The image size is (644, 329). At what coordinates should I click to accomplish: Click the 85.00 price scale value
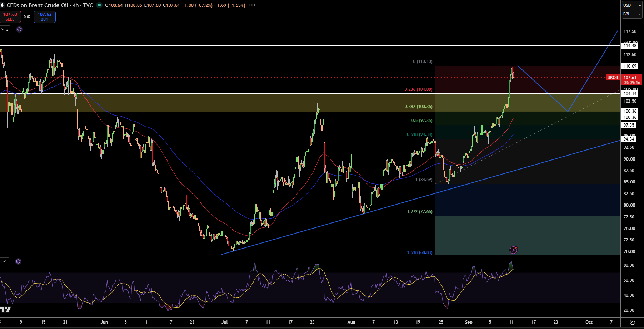pyautogui.click(x=629, y=182)
